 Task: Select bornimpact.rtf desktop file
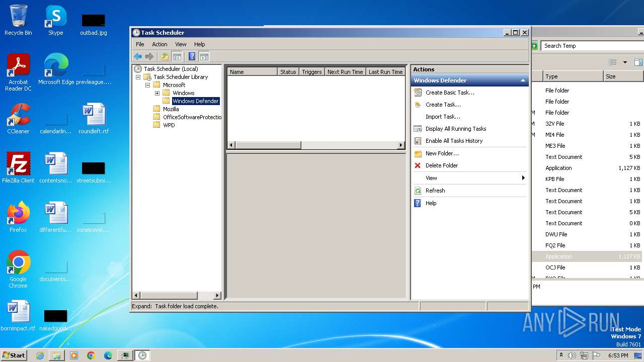pos(18,316)
